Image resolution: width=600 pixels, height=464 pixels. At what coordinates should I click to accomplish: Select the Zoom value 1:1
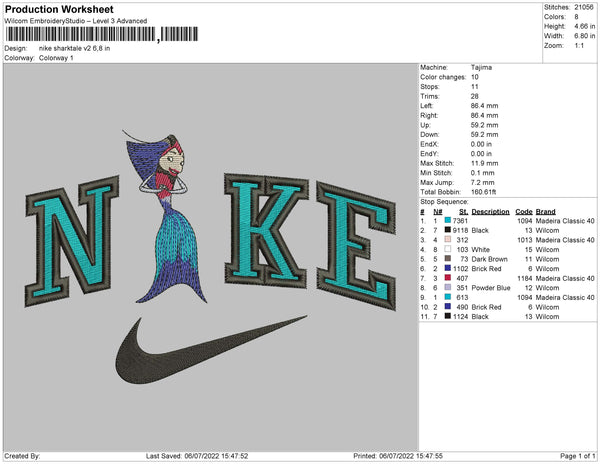(579, 46)
